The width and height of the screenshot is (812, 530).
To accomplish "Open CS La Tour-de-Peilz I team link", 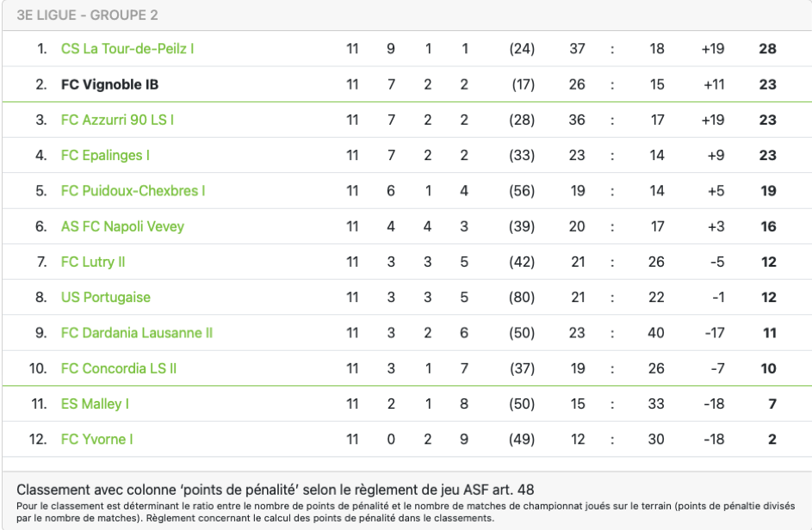I will (127, 49).
